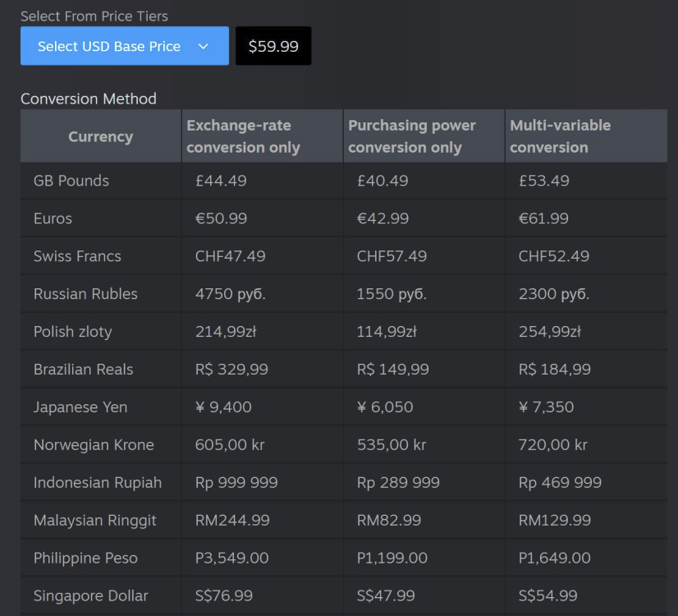678x616 pixels.
Task: Click GB Pounds exchange-rate price £44.49
Action: tap(221, 181)
